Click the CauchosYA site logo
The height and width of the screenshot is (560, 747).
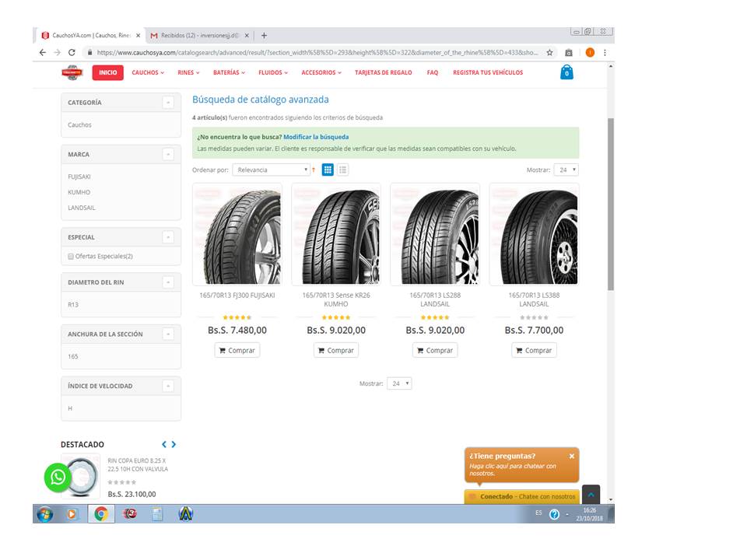pyautogui.click(x=72, y=72)
